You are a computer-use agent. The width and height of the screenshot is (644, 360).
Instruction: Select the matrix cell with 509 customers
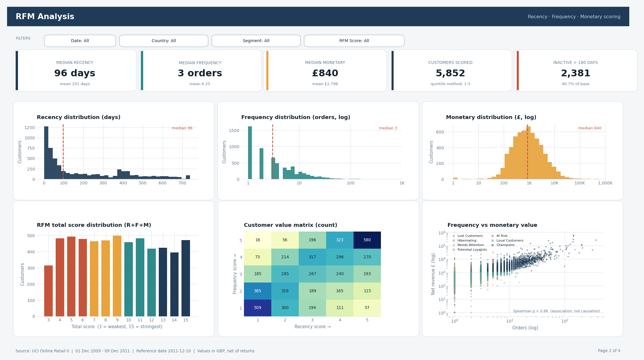point(257,308)
